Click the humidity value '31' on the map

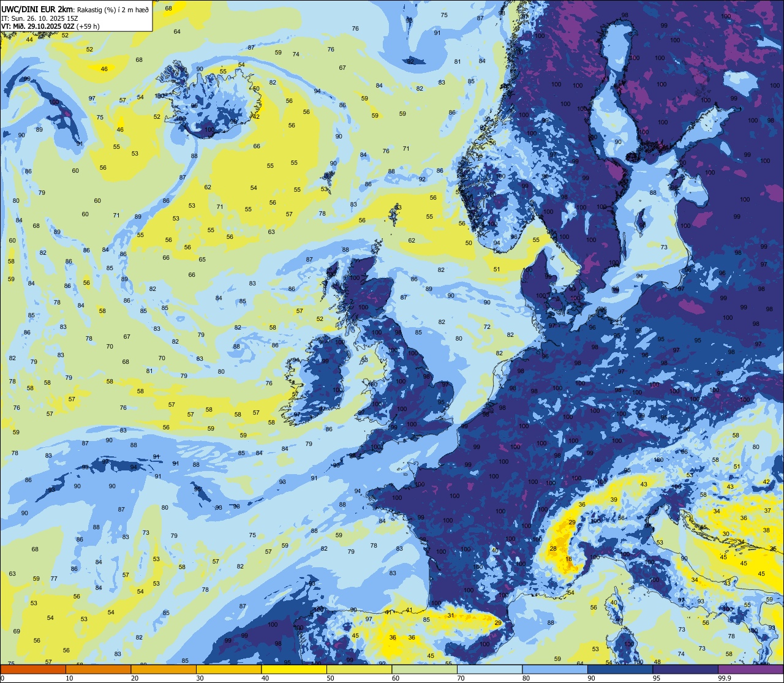(x=451, y=615)
